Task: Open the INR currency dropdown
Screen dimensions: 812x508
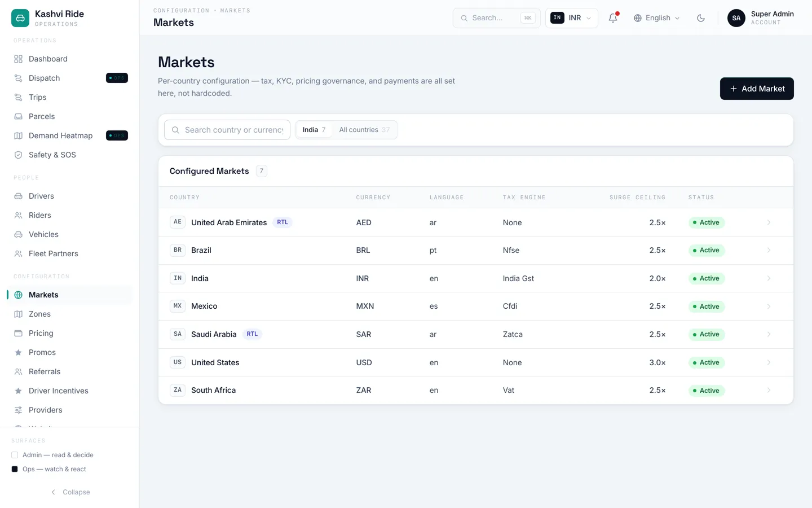Action: 571,18
